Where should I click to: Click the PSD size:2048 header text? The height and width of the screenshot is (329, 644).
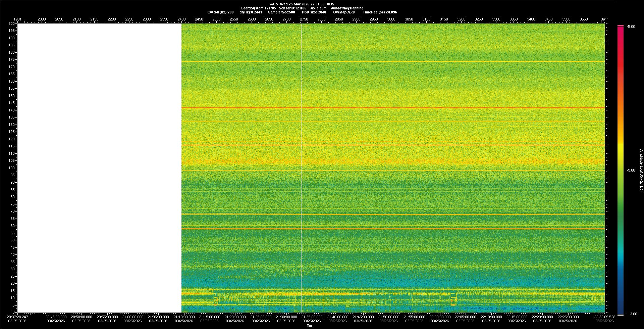coord(314,12)
